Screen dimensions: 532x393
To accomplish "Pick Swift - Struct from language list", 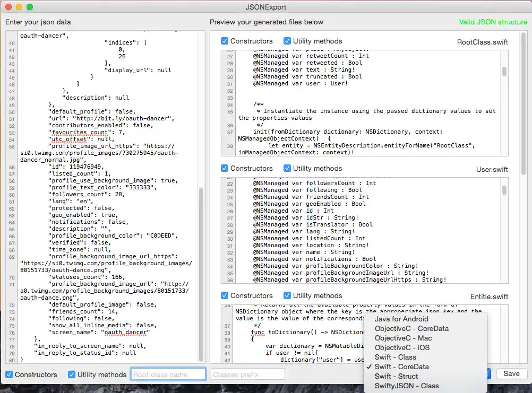I will (x=396, y=376).
